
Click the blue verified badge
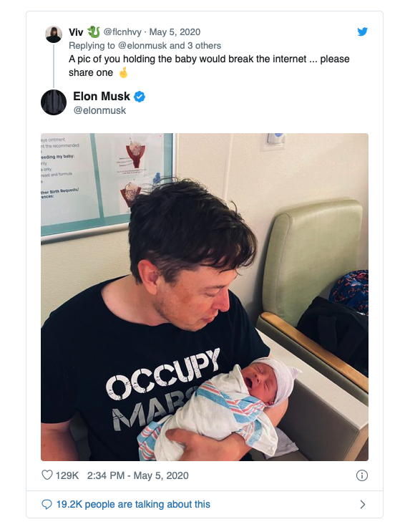(x=140, y=97)
